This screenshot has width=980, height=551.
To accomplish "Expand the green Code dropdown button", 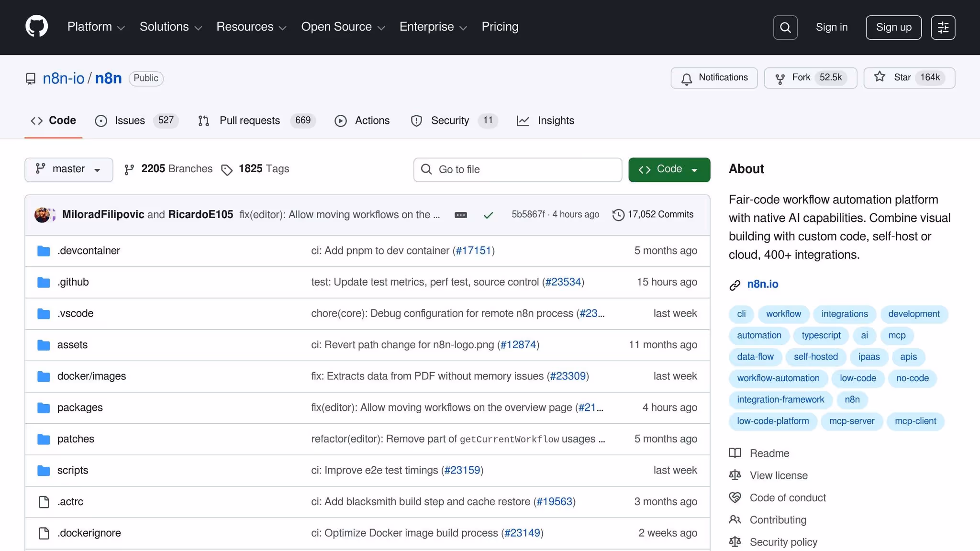I will 669,169.
